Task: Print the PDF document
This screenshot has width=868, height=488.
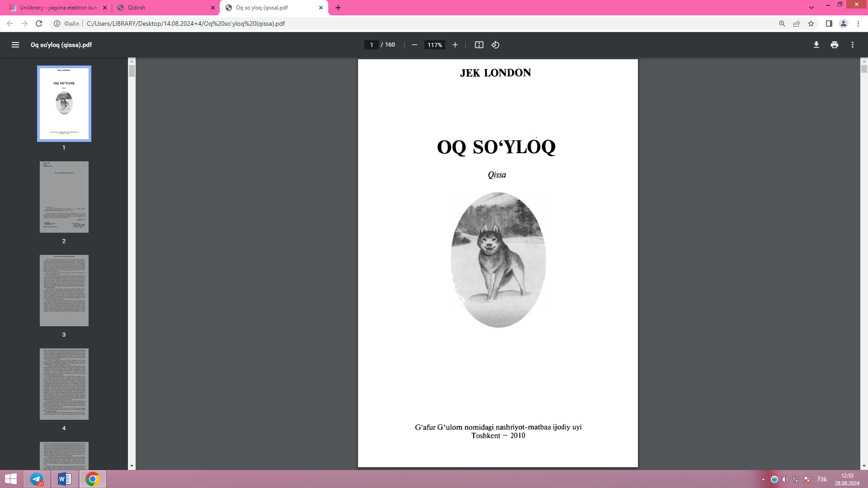Action: (x=835, y=45)
